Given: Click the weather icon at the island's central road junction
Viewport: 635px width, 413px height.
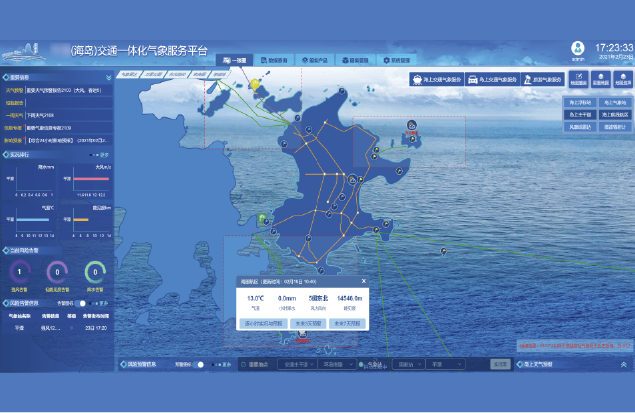Looking at the screenshot, I should pyautogui.click(x=353, y=179).
